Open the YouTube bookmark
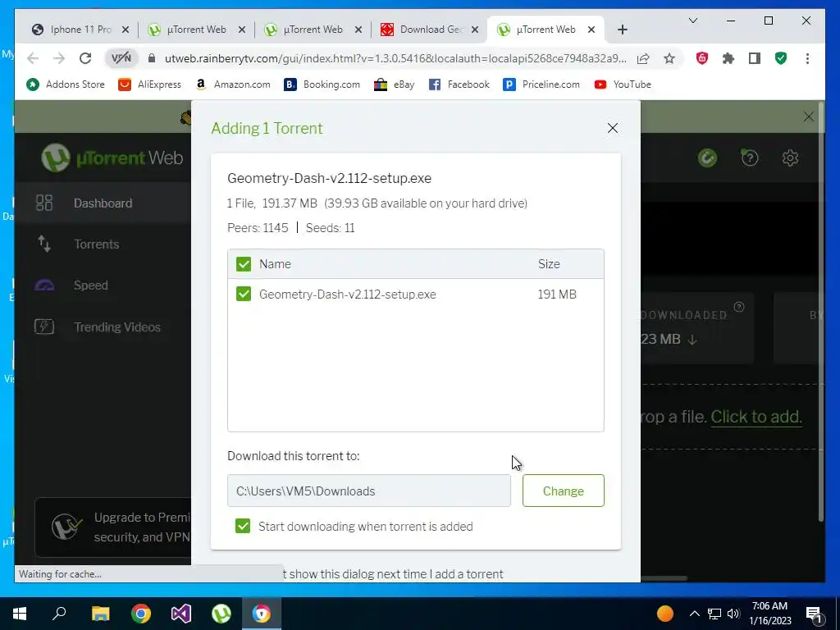This screenshot has width=840, height=630. coord(623,84)
